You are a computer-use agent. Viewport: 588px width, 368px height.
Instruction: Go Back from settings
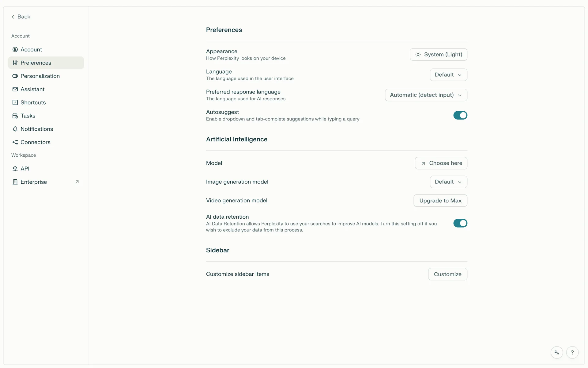point(21,17)
